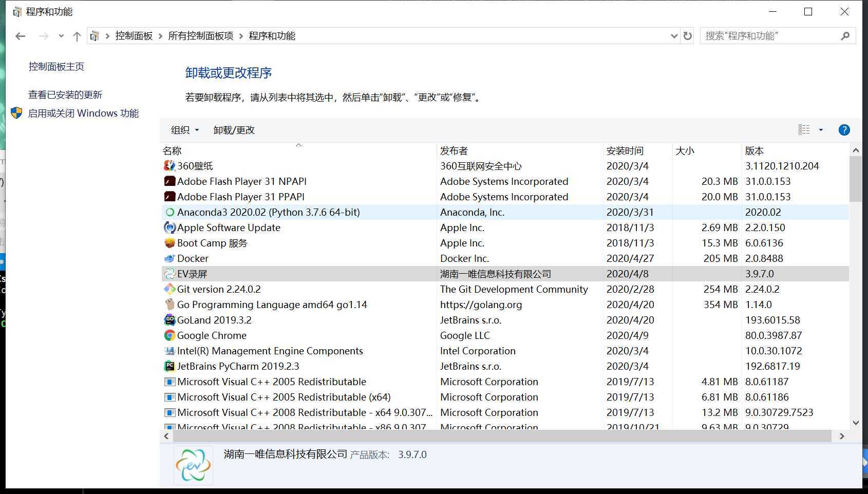This screenshot has width=868, height=494.
Task: Click the vertical scrollbar thumb
Action: point(855,179)
